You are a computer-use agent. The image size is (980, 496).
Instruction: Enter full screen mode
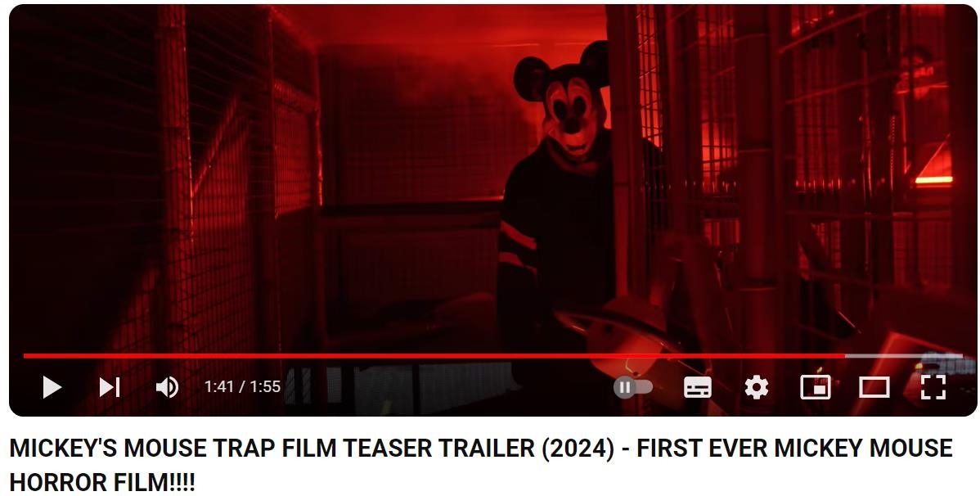click(x=933, y=388)
